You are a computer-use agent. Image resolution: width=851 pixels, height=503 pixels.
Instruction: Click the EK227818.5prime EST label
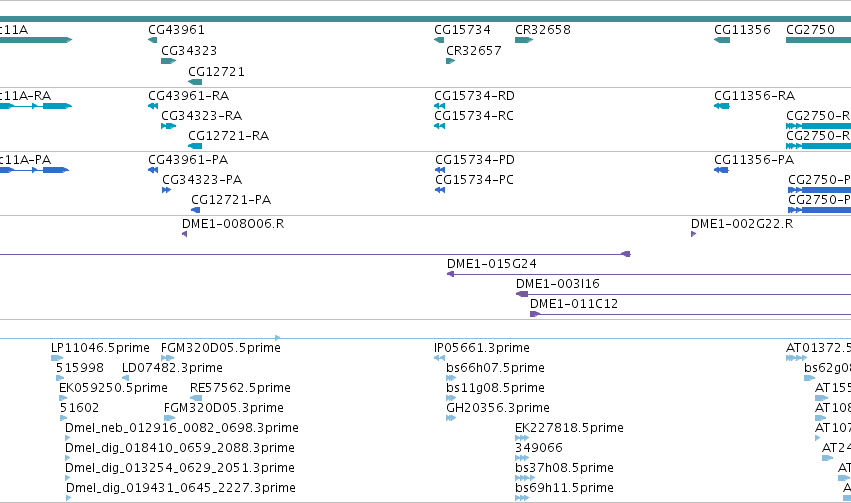[x=569, y=428]
